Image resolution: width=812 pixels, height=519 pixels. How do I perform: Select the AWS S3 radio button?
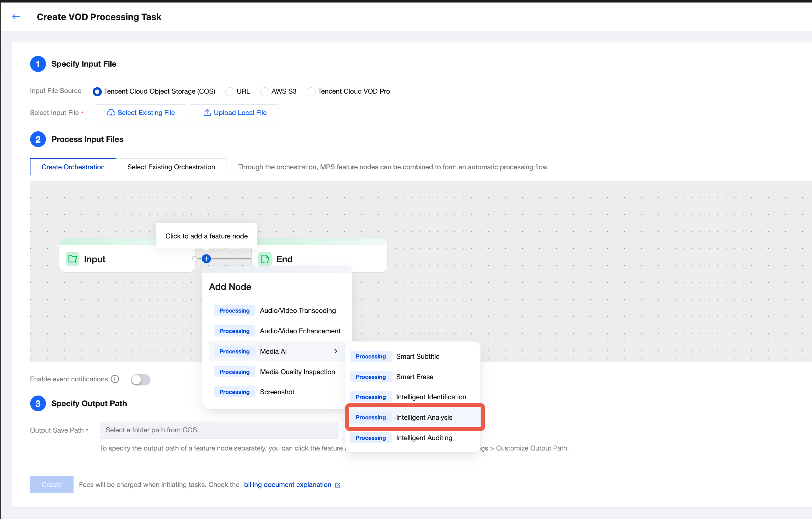(x=264, y=91)
